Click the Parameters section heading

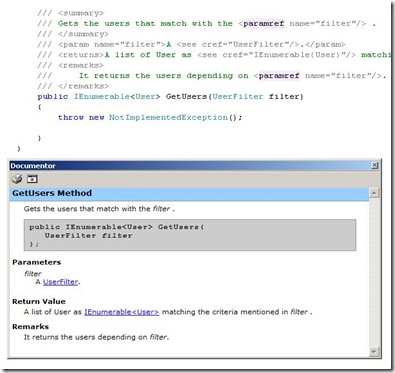37,262
